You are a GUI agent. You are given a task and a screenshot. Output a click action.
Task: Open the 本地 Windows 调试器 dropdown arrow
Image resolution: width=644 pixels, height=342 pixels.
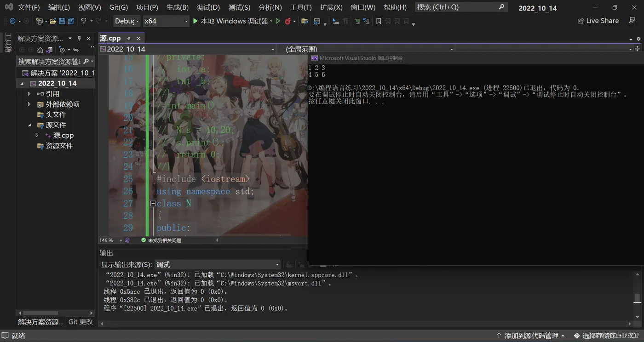coord(271,21)
